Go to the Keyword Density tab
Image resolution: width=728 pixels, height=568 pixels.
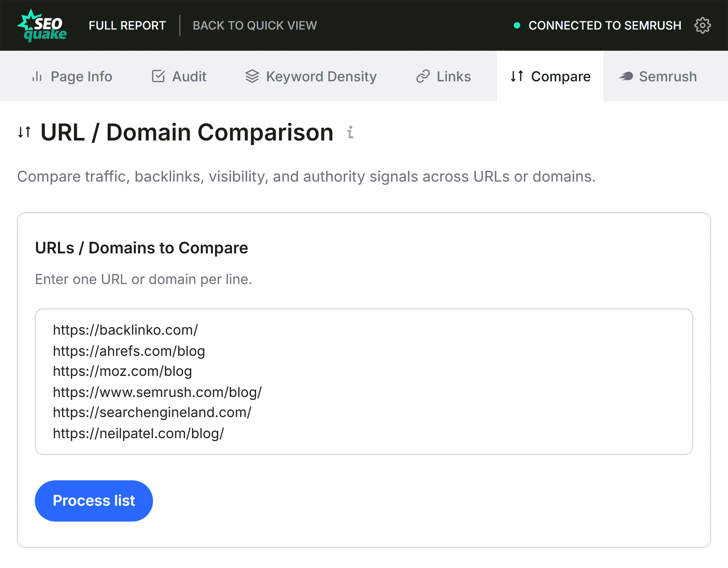click(311, 76)
